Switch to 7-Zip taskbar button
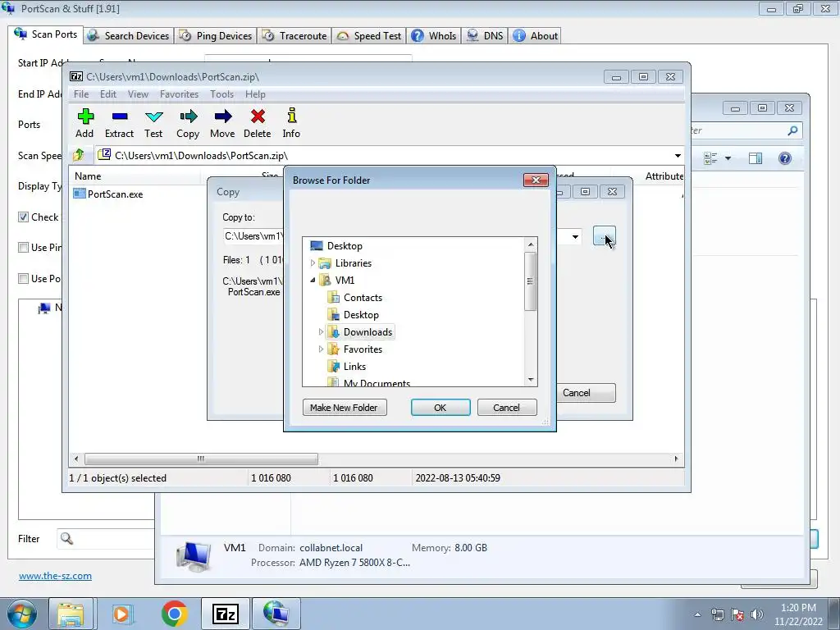This screenshot has width=840, height=630. (x=226, y=614)
